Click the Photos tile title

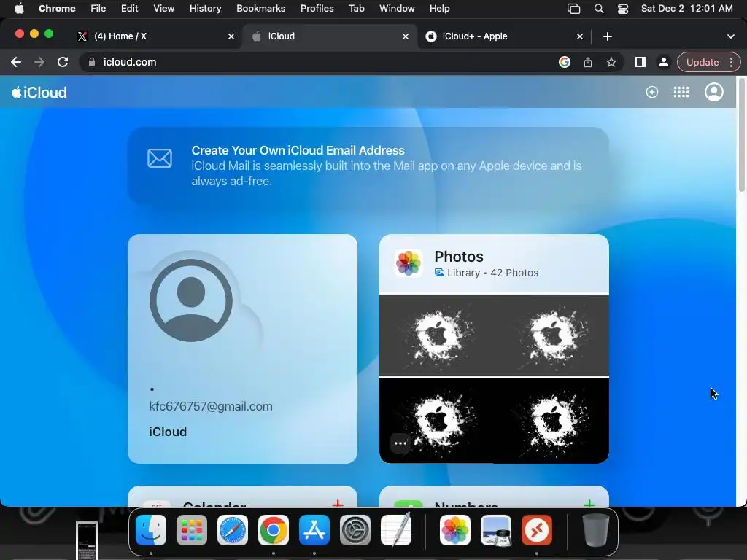click(x=459, y=257)
